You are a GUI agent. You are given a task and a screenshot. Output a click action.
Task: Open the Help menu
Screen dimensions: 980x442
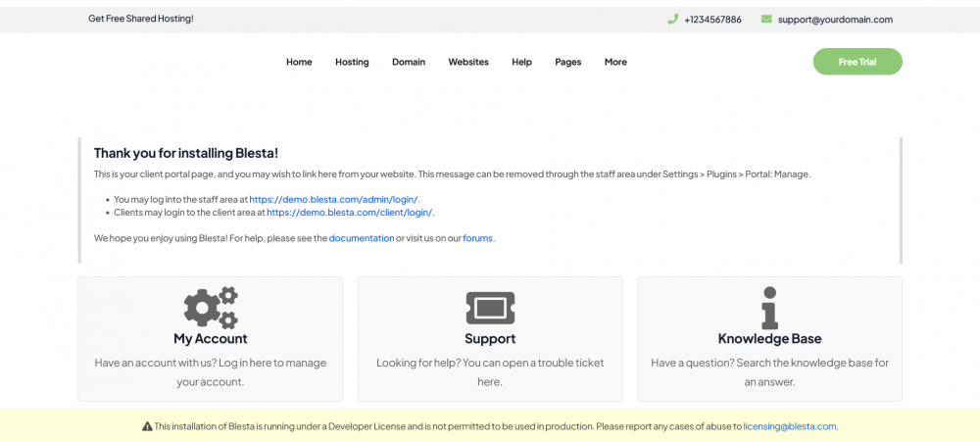point(522,62)
